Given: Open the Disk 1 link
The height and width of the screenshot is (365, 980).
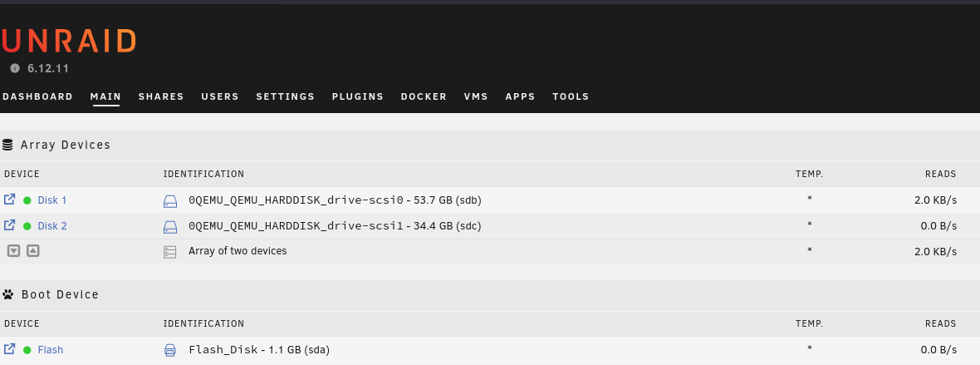Looking at the screenshot, I should click(x=51, y=200).
